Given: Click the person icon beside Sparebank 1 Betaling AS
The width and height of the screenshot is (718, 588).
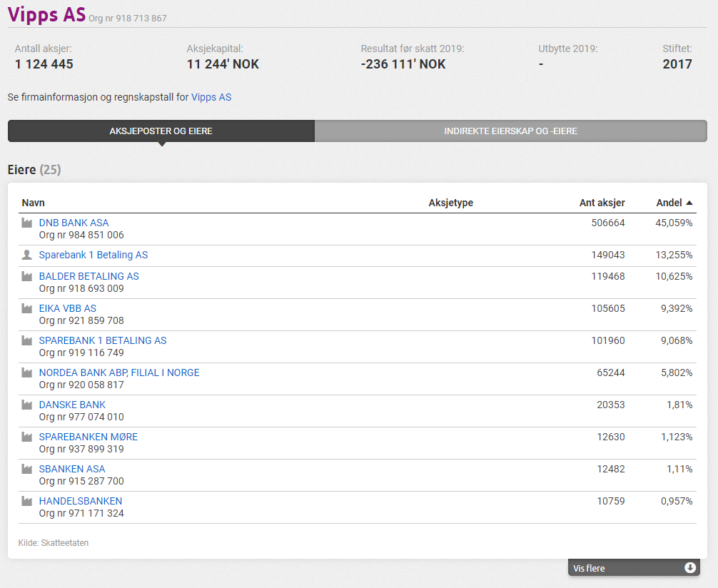Looking at the screenshot, I should [x=27, y=255].
